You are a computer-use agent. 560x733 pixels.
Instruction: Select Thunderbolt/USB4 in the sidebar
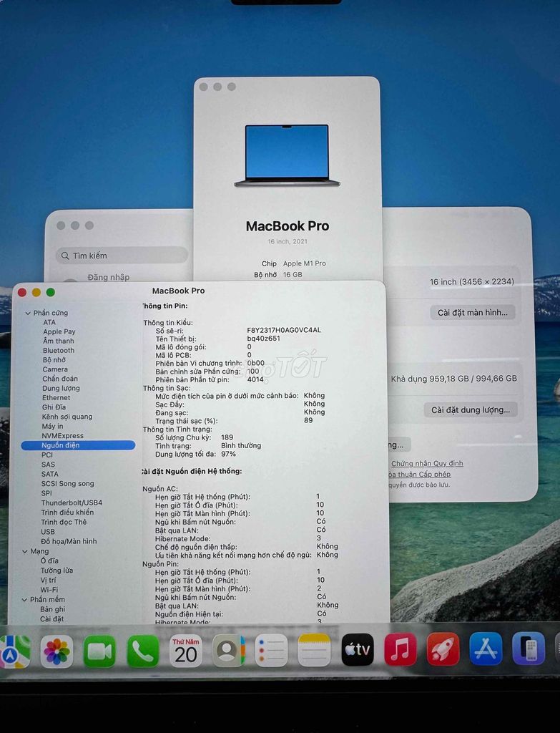point(72,503)
